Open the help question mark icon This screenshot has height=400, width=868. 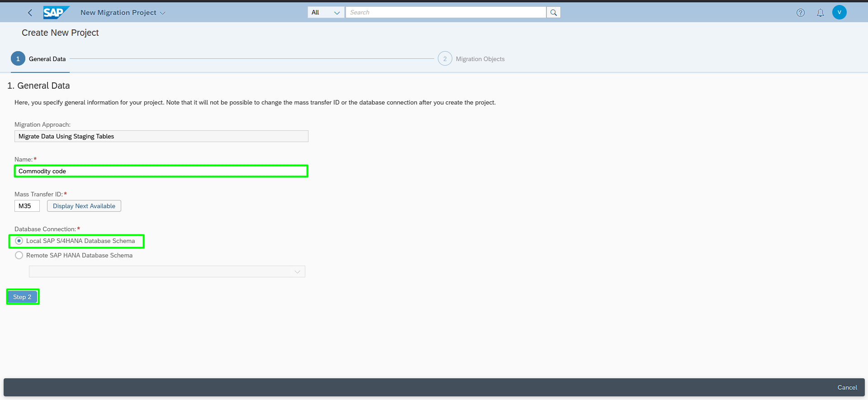[801, 13]
